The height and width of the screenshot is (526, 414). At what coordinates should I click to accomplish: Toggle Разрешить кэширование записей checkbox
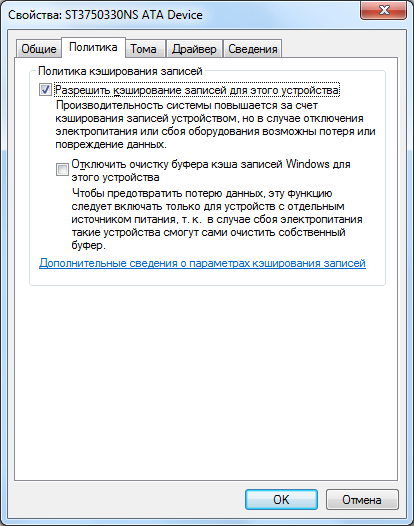pyautogui.click(x=45, y=90)
